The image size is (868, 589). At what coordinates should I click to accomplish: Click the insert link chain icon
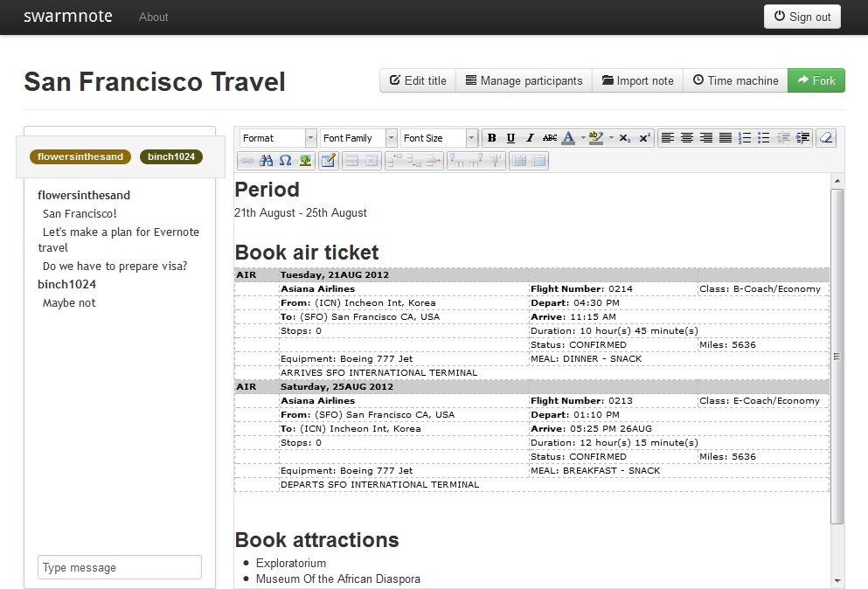[x=247, y=161]
